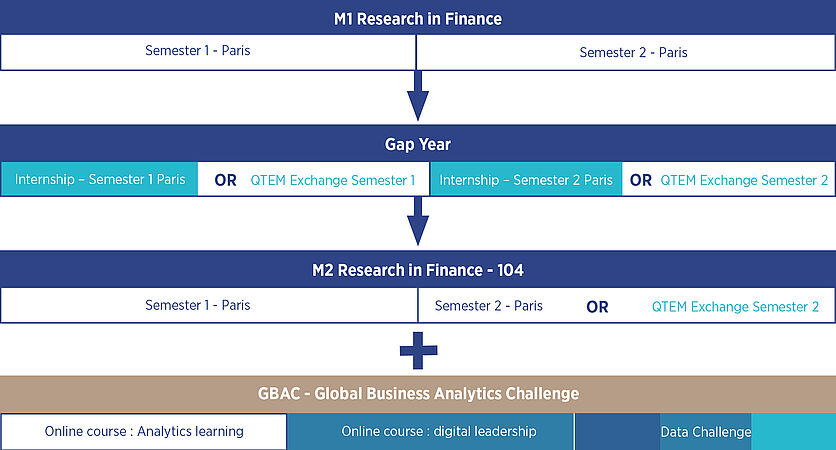Screen dimensions: 836x450
Task: Click the arrow below Gap Year row
Action: pos(418,220)
